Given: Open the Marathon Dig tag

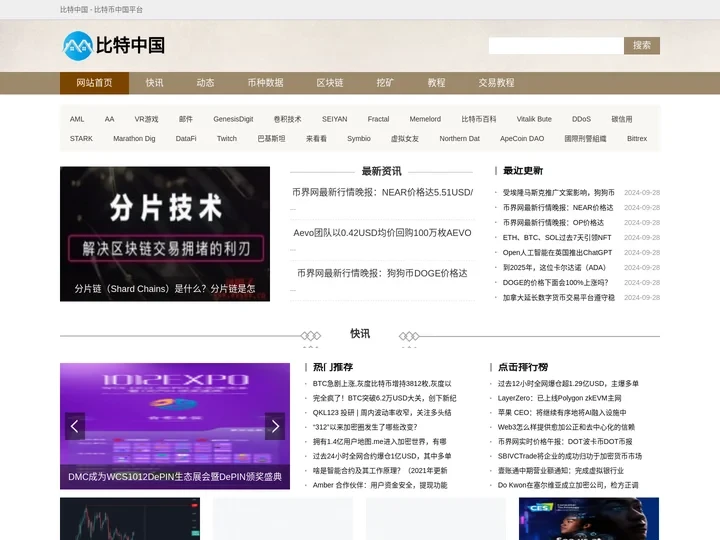Looking at the screenshot, I should pyautogui.click(x=134, y=138).
